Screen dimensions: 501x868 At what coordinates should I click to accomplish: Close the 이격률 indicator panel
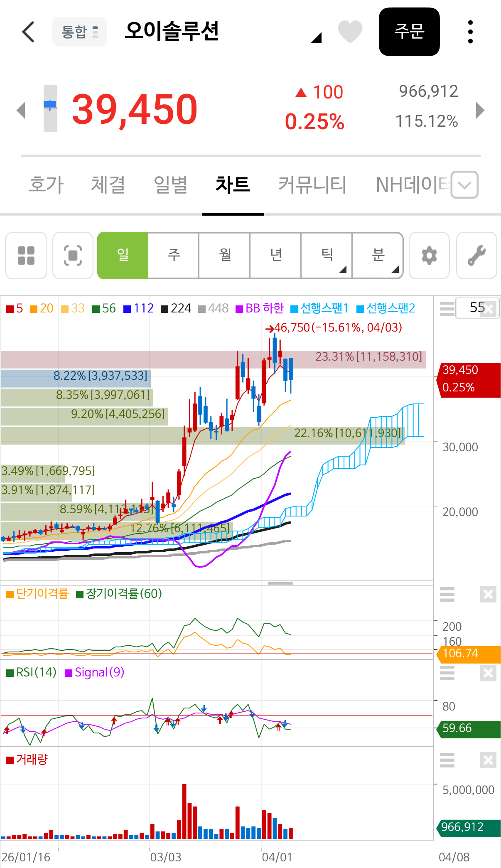pos(488,595)
